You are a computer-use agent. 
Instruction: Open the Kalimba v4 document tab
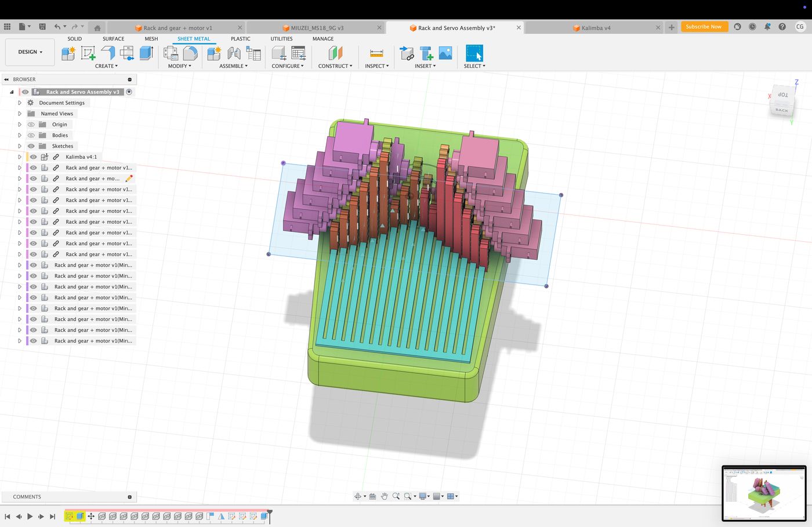coord(593,28)
